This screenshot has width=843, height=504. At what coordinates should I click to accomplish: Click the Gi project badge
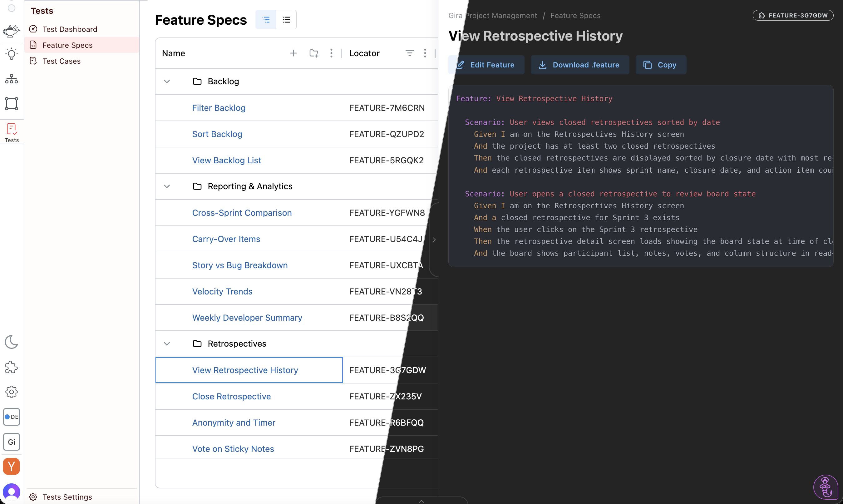(12, 442)
